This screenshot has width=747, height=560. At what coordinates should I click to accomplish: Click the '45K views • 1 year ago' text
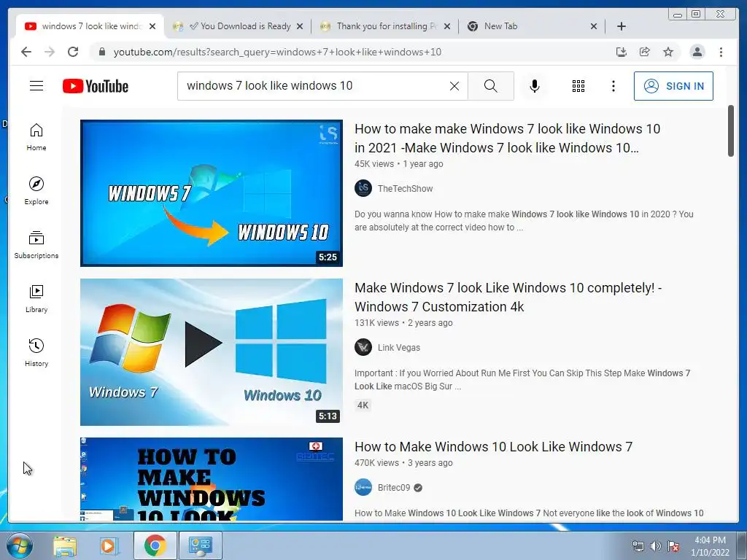pos(399,164)
